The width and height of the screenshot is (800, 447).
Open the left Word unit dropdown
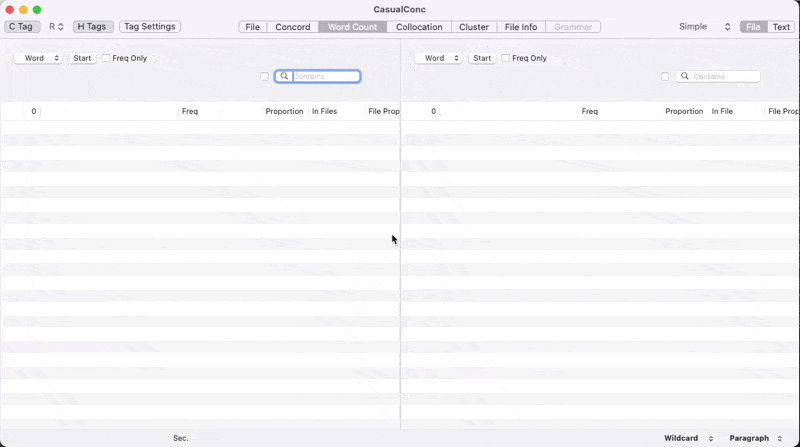click(x=38, y=58)
